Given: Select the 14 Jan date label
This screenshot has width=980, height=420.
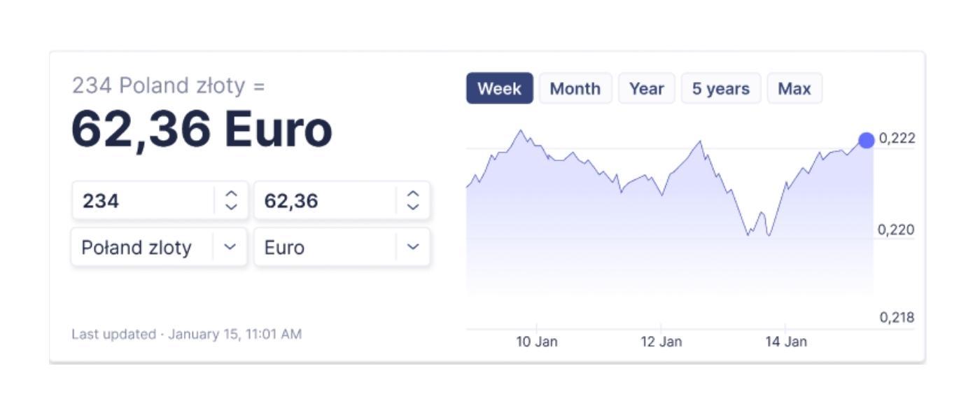Looking at the screenshot, I should (785, 342).
